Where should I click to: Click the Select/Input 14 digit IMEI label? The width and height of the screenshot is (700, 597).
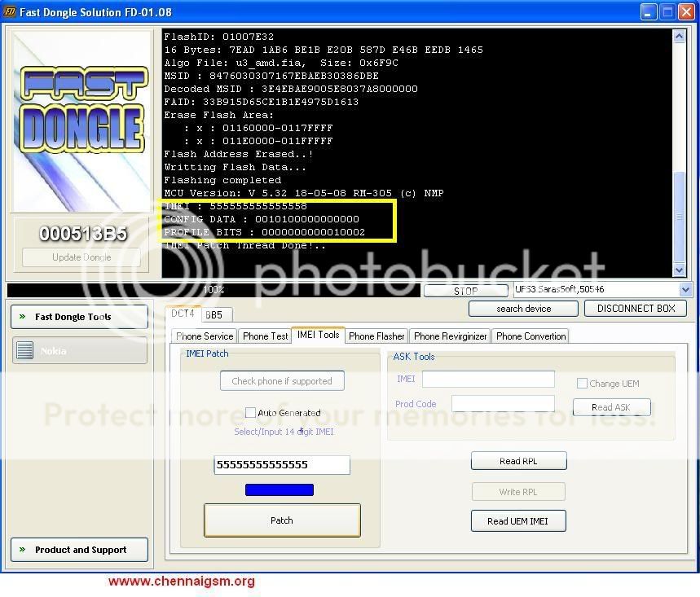click(x=284, y=432)
